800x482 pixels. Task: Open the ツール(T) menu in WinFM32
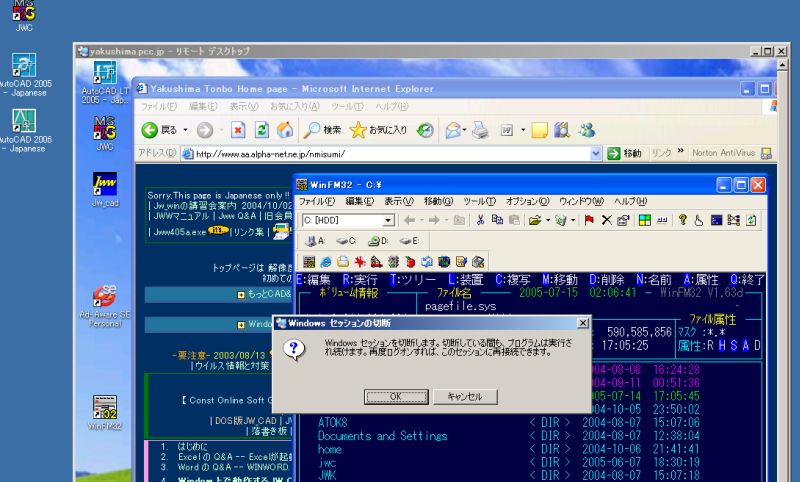point(473,201)
